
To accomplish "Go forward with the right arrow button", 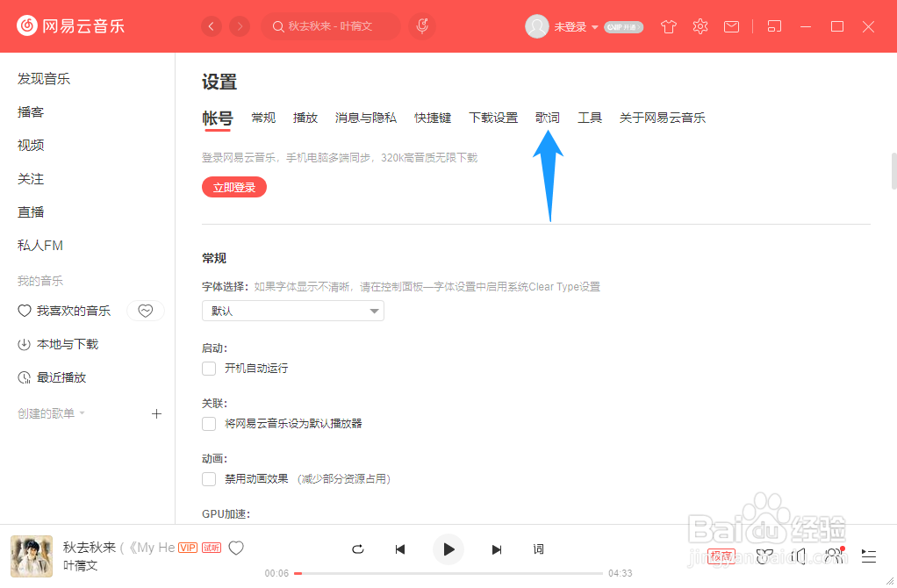I will [x=240, y=26].
